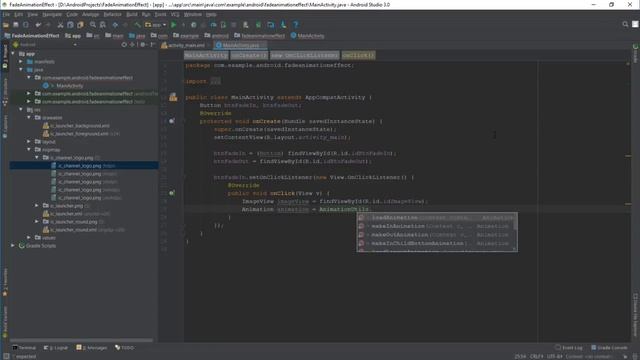
Task: Click the Copy toolbar icon
Action: [x=70, y=25]
